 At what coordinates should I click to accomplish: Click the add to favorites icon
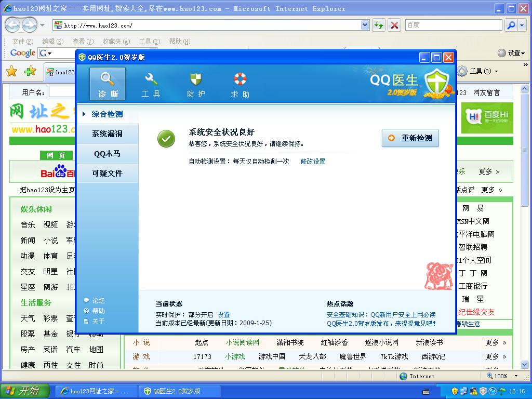click(x=30, y=71)
